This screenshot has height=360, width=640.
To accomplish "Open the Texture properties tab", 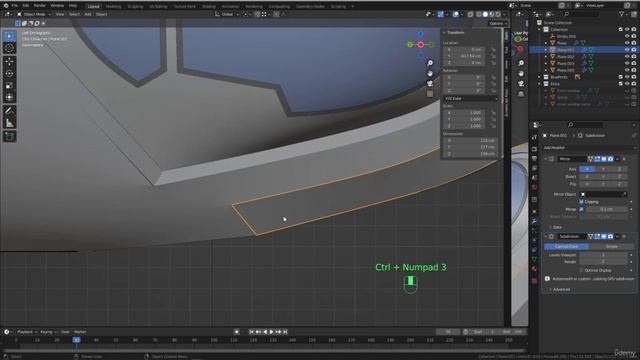I will pyautogui.click(x=534, y=280).
